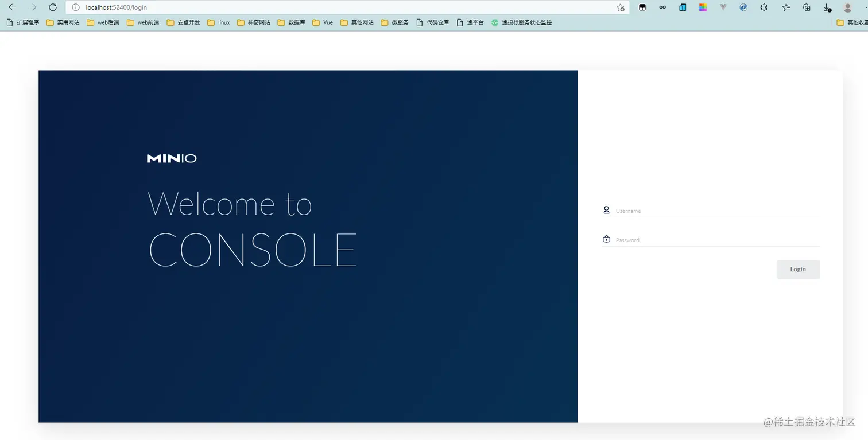Open the web后端 bookmark folder

tap(103, 22)
